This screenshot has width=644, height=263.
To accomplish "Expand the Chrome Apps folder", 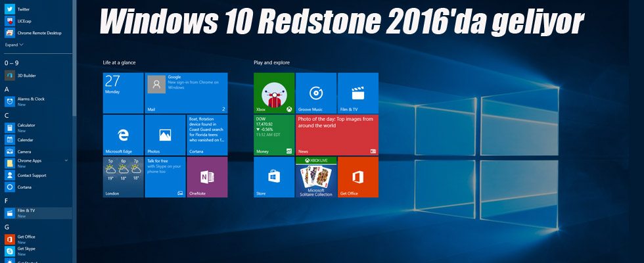I will click(66, 160).
